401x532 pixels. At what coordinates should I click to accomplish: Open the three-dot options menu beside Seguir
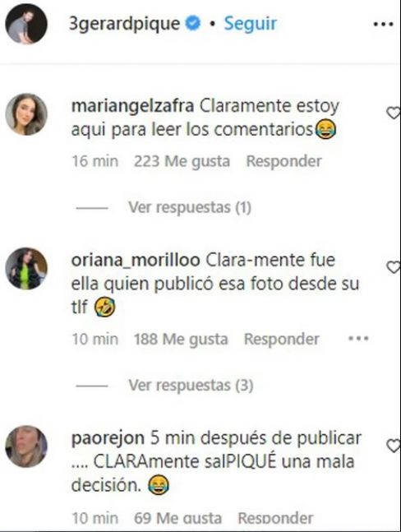tap(383, 24)
